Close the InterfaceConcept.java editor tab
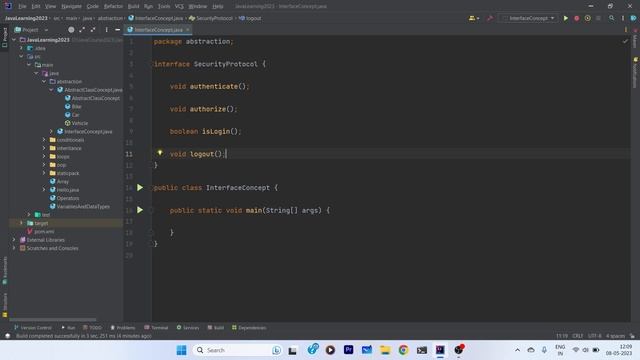 click(188, 30)
